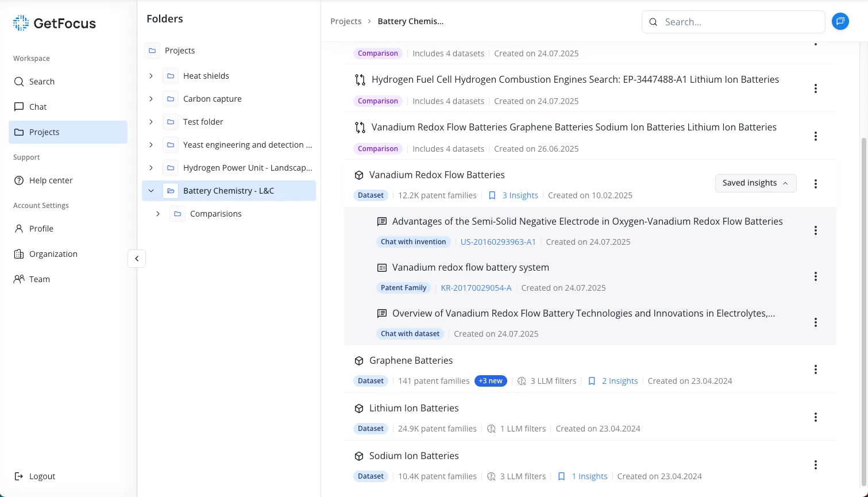The image size is (868, 497).
Task: Open more options for Sodium Ion Batteries dataset
Action: 816,465
